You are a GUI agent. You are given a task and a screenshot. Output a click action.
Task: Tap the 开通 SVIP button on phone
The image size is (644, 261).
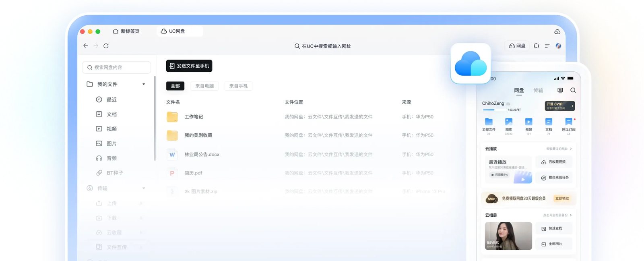click(560, 106)
